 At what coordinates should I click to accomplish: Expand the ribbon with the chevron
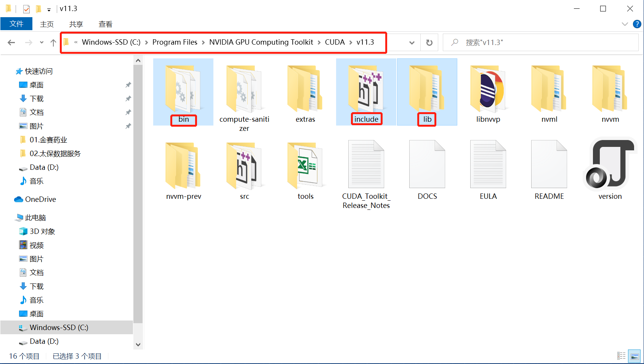pos(625,24)
